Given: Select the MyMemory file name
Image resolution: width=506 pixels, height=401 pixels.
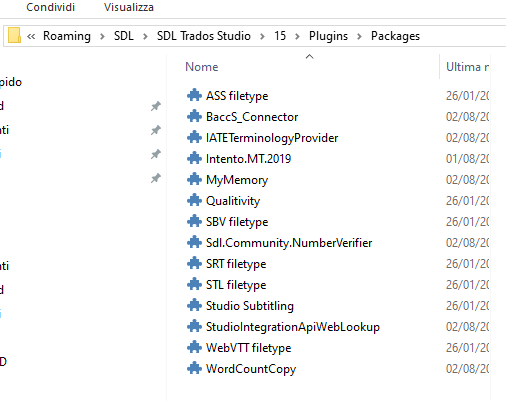Looking at the screenshot, I should (237, 180).
